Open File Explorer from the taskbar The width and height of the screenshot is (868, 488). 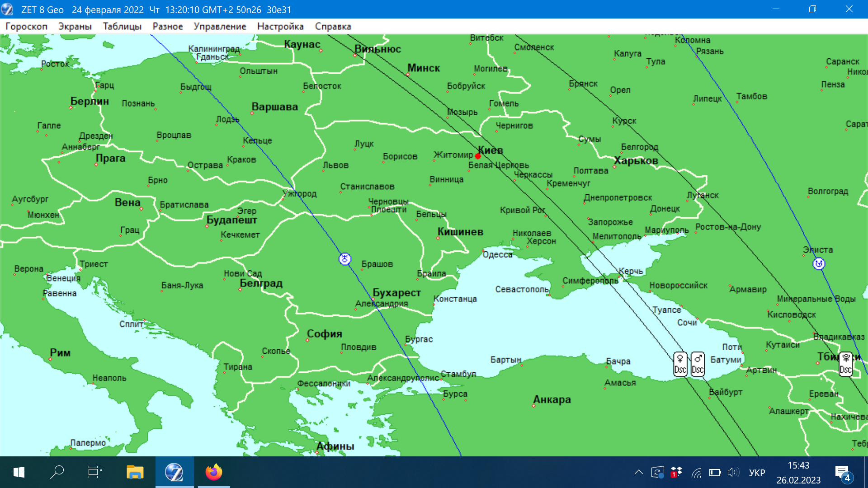tap(135, 472)
